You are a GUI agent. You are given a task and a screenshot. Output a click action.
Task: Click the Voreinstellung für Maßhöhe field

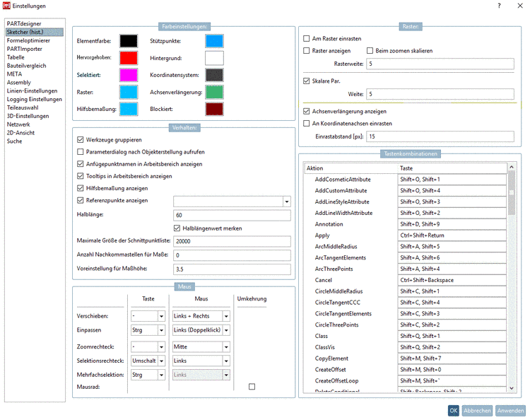coord(232,269)
